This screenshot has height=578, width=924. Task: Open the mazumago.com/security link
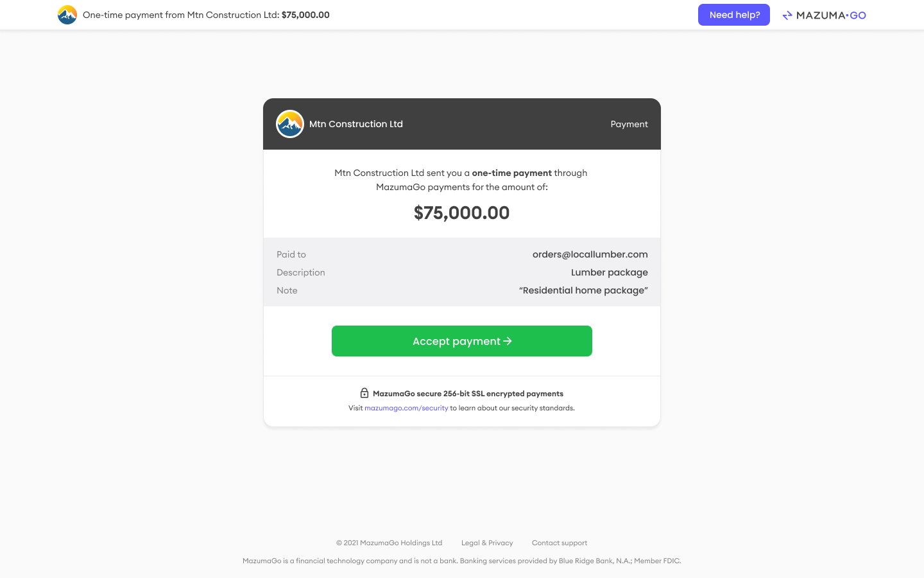click(406, 408)
